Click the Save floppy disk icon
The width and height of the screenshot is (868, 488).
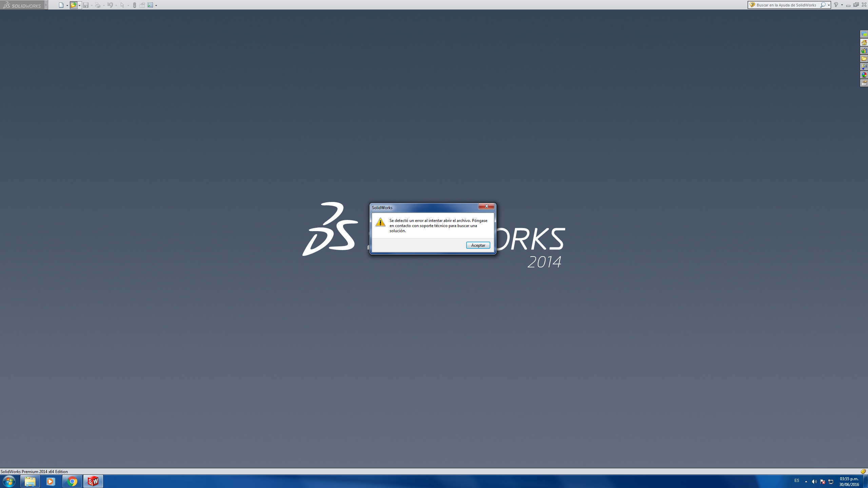(86, 5)
